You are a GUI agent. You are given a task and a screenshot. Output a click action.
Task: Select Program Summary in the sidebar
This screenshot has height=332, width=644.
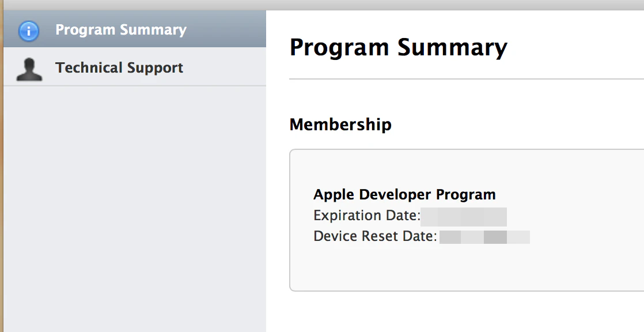(135, 29)
